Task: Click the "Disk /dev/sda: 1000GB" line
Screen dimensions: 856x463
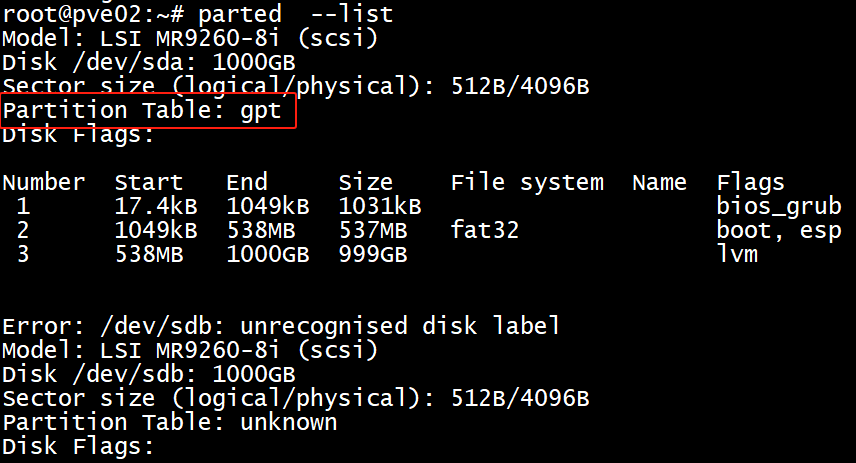Action: coord(148,62)
